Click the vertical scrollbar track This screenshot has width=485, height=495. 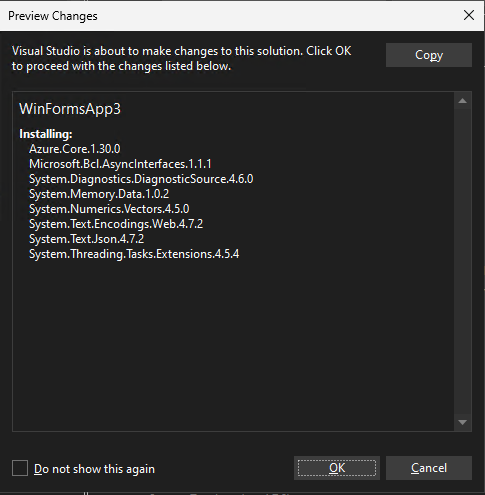462,262
